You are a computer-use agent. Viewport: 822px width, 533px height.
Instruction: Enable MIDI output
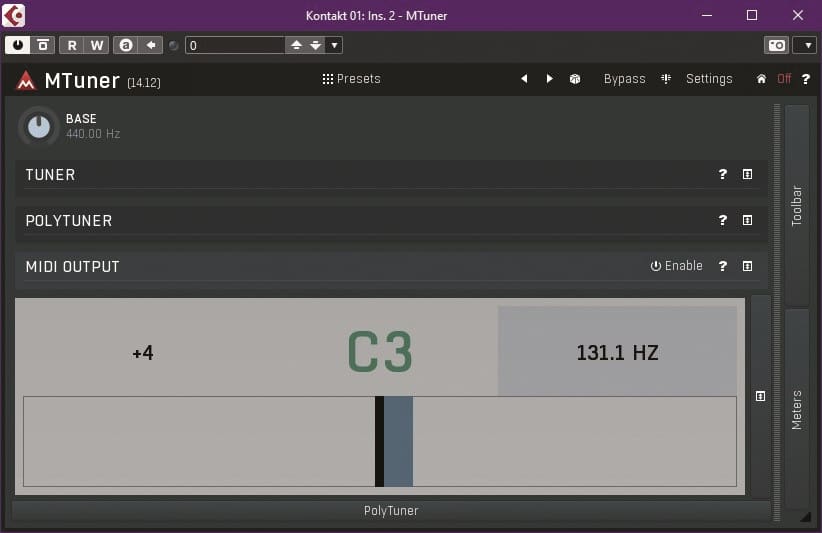pyautogui.click(x=676, y=266)
